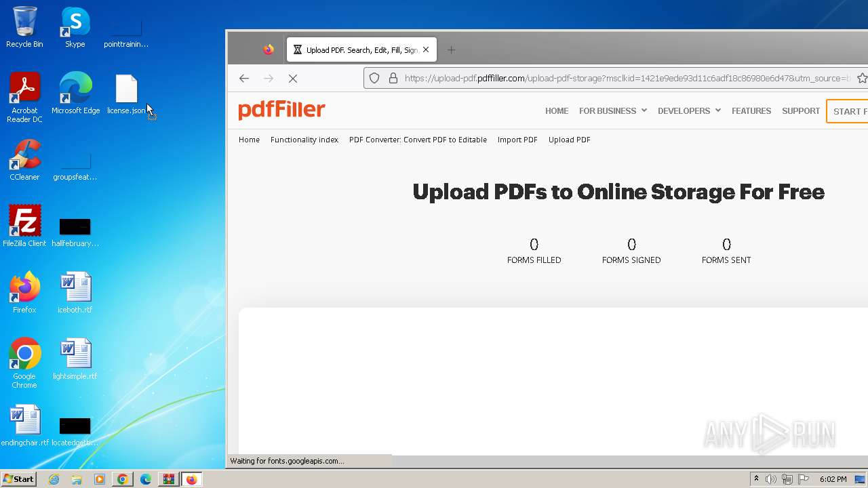Viewport: 868px width, 488px height.
Task: Open Acrobat Reader DC desktop shortcut
Action: pos(24,98)
